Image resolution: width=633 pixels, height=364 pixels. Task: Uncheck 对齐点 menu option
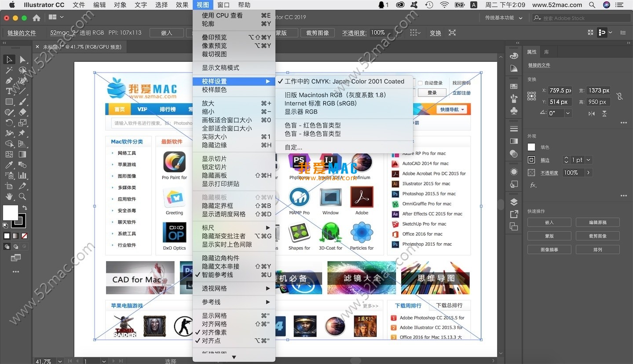click(234, 341)
